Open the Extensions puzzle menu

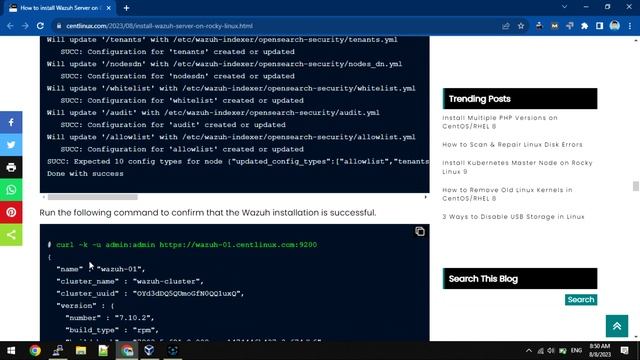pyautogui.click(x=584, y=26)
